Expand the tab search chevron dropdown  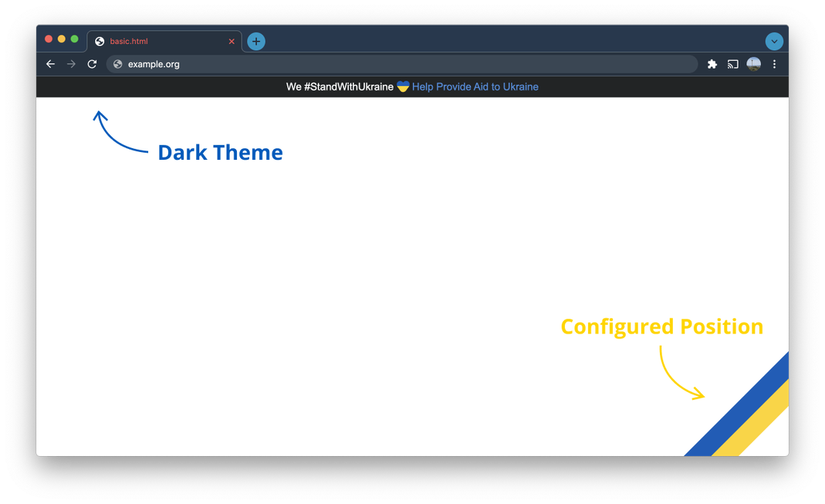pos(774,42)
